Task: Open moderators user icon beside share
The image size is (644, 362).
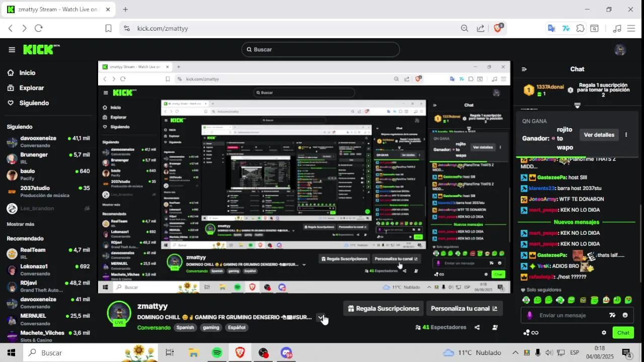Action: (x=495, y=327)
